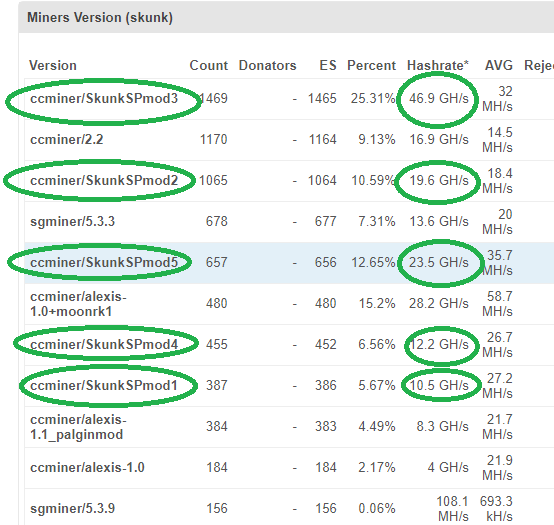The image size is (554, 525).
Task: Select the highlighted ccminer/SkunkSPmod5 row
Action: point(289,263)
